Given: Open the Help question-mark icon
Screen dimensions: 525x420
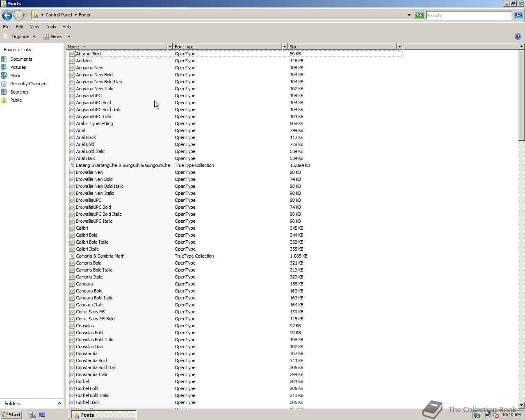Looking at the screenshot, I should pos(518,37).
